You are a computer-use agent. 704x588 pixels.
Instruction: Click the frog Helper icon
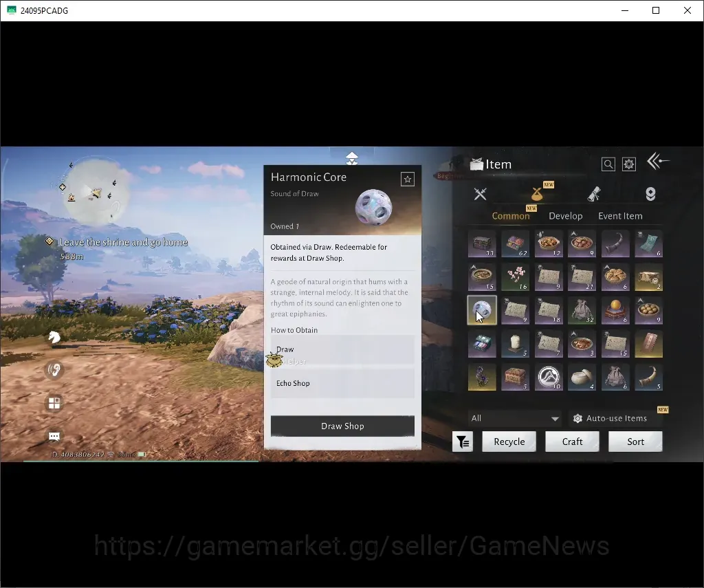coord(274,360)
